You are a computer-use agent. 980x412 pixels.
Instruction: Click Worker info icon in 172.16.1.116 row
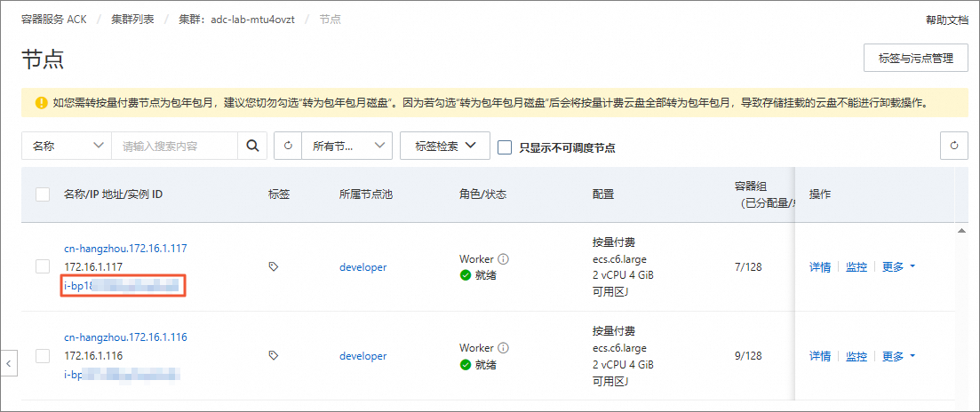click(503, 347)
